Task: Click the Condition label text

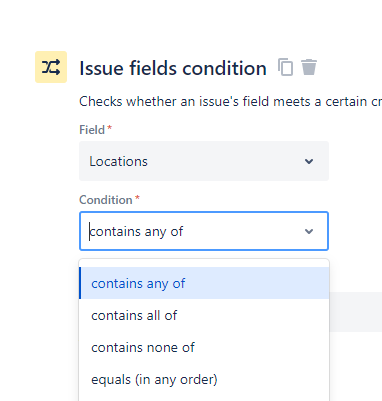Action: click(106, 200)
